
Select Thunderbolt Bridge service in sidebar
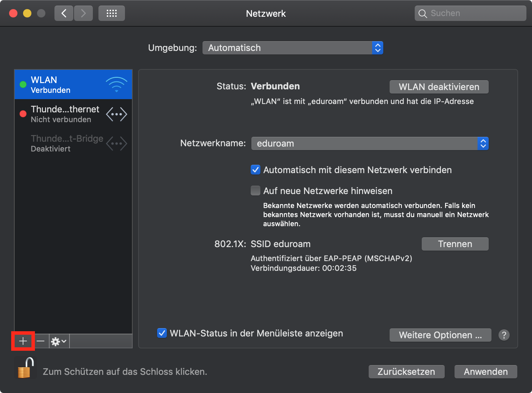73,143
